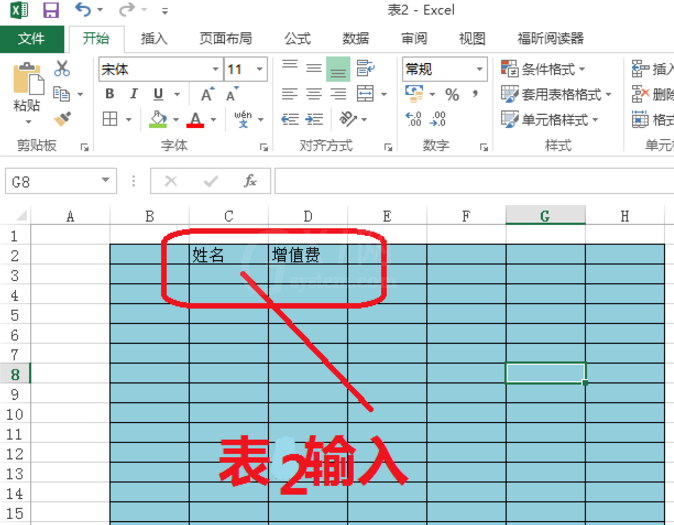674x525 pixels.
Task: Increase decimal places
Action: (414, 119)
